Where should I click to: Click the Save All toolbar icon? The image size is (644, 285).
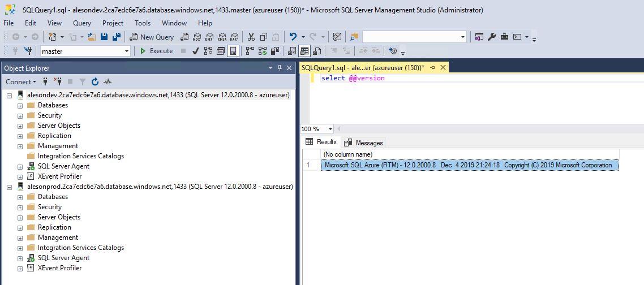(116, 37)
